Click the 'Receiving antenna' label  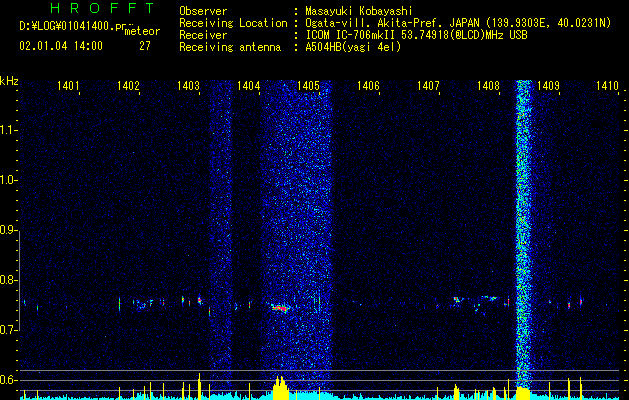click(x=230, y=47)
